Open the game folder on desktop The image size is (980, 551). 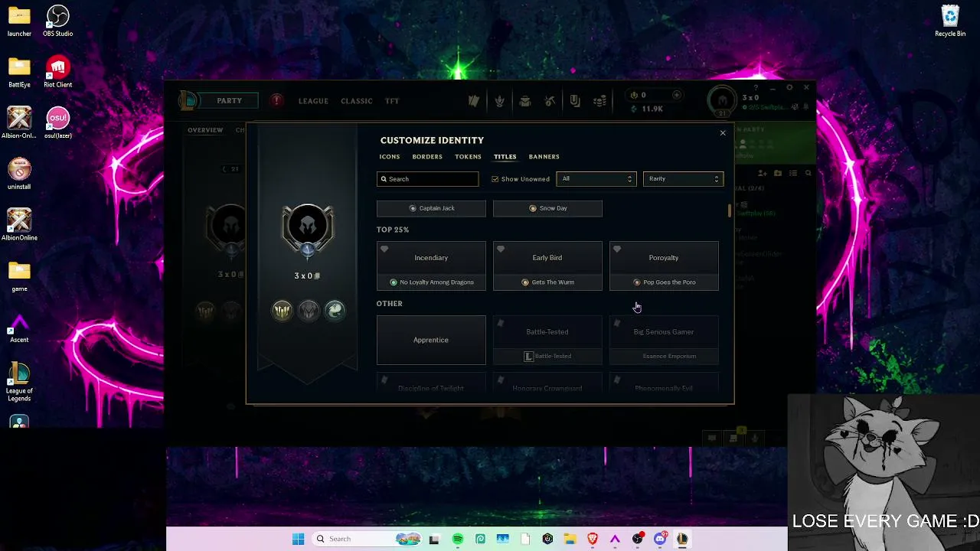[x=19, y=276]
